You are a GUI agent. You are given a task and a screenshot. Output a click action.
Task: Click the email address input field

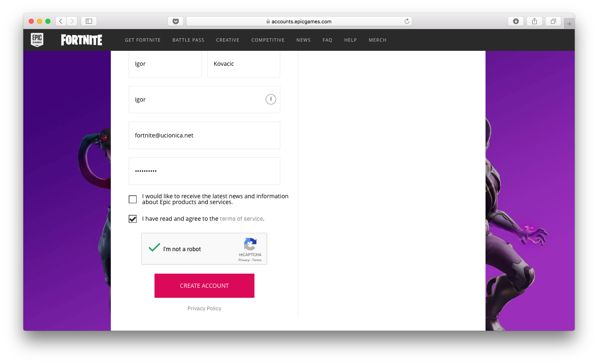[204, 135]
